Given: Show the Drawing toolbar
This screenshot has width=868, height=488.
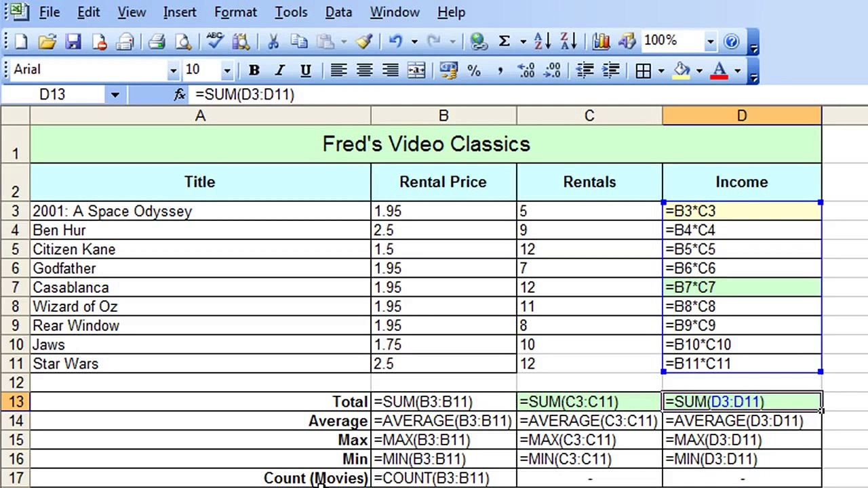Looking at the screenshot, I should (627, 42).
